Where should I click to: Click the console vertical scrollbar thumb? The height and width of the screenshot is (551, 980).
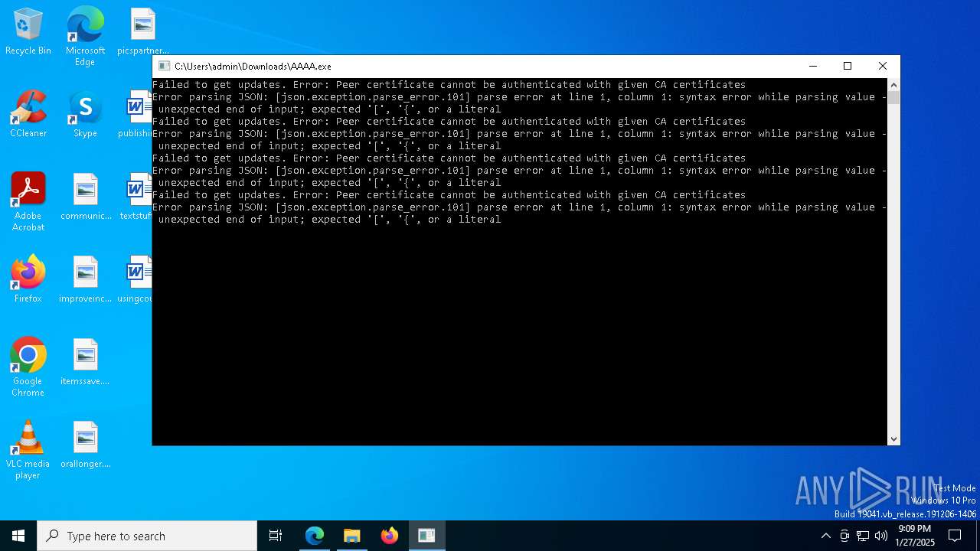pyautogui.click(x=893, y=98)
